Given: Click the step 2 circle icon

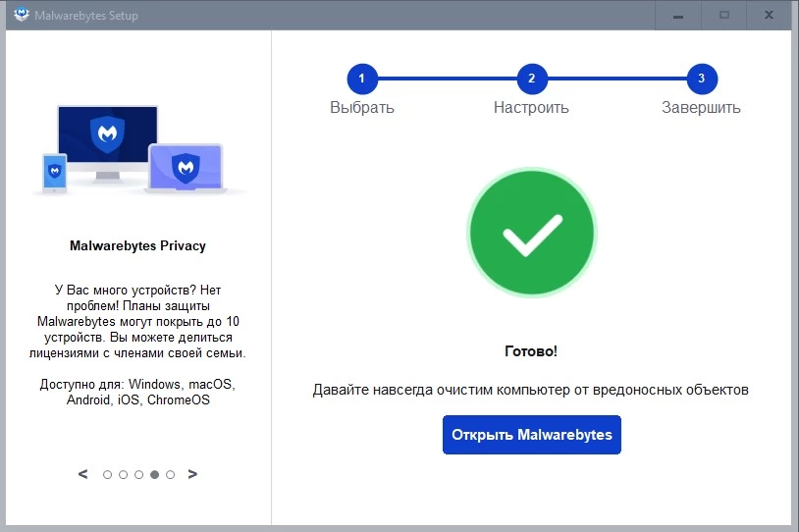Looking at the screenshot, I should 532,79.
